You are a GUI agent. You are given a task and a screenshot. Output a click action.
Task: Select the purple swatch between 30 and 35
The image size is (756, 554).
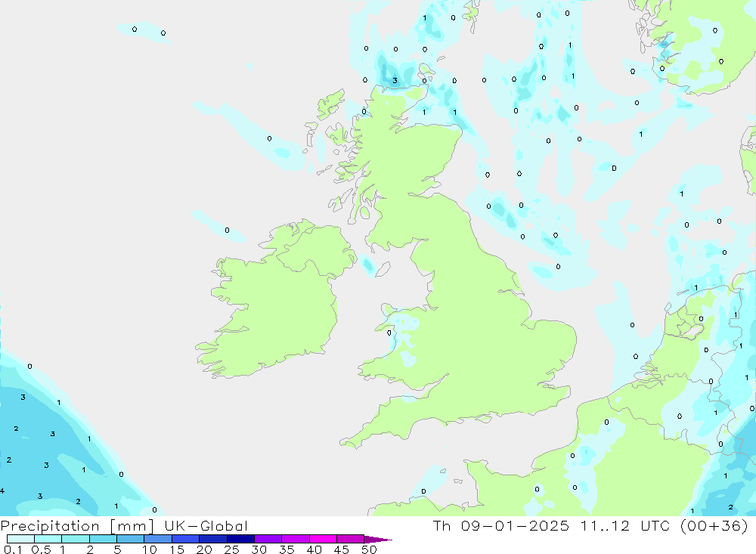point(268,539)
